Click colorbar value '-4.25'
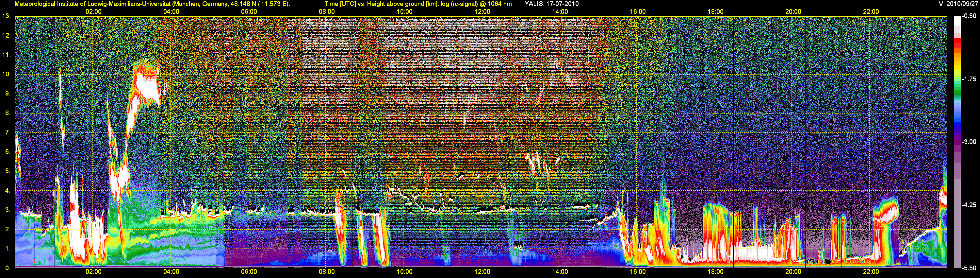The height and width of the screenshot is (278, 980). click(x=969, y=205)
